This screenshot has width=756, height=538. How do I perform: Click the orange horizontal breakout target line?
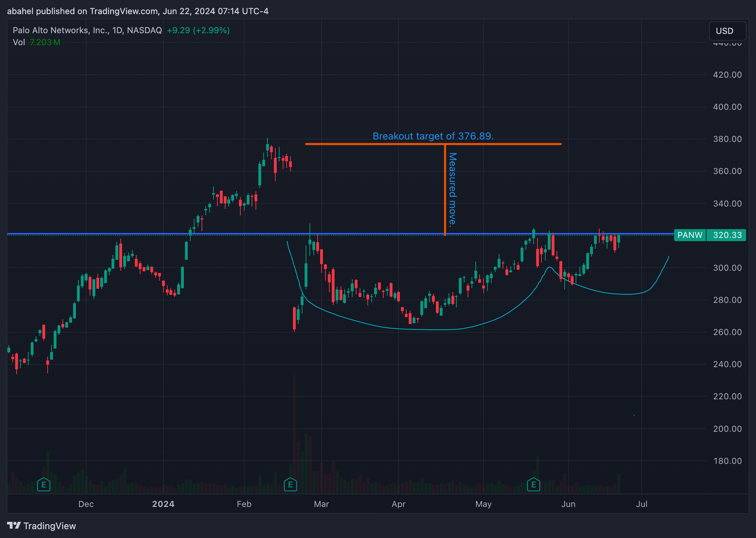(x=433, y=144)
